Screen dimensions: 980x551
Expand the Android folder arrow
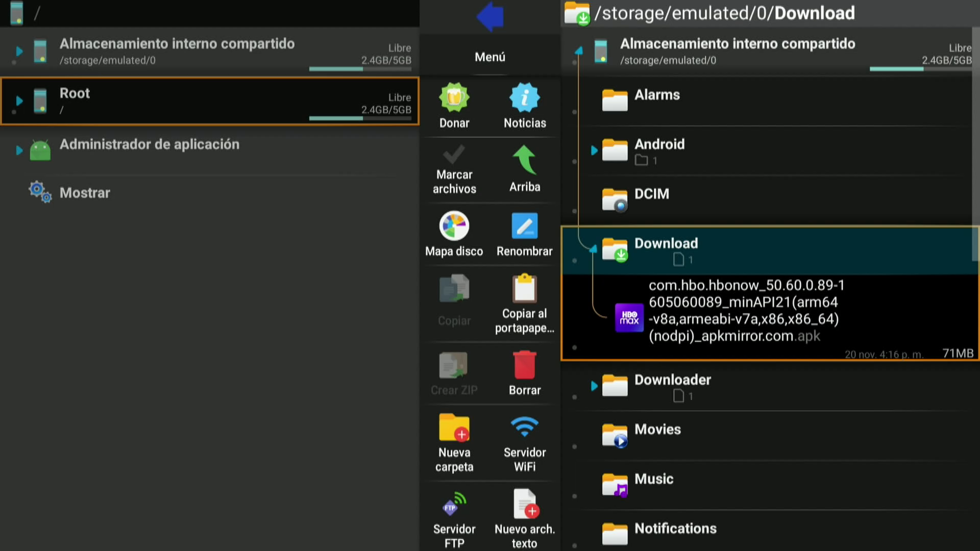pos(594,151)
